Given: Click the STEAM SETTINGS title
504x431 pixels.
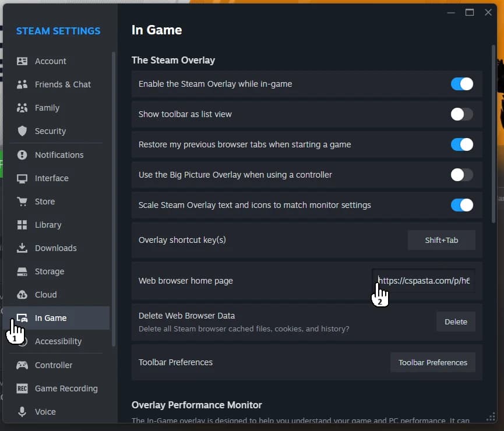Looking at the screenshot, I should coord(58,31).
